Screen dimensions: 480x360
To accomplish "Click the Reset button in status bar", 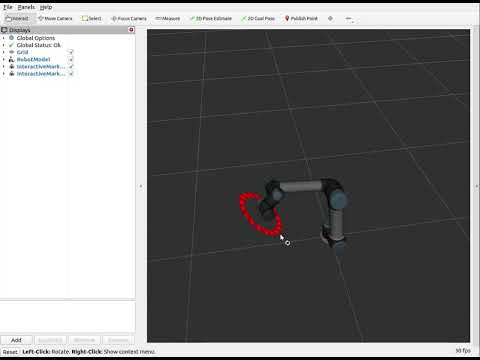I will coord(10,352).
